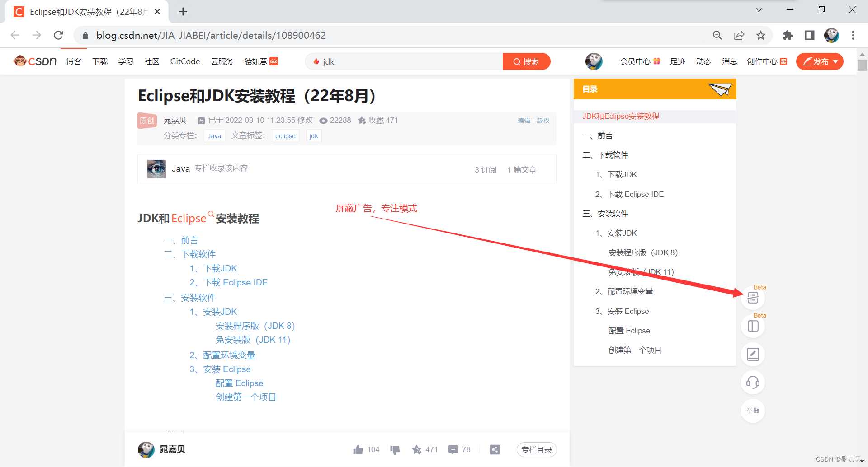Like the article with thumbs-up icon
This screenshot has height=467, width=868.
pyautogui.click(x=358, y=450)
